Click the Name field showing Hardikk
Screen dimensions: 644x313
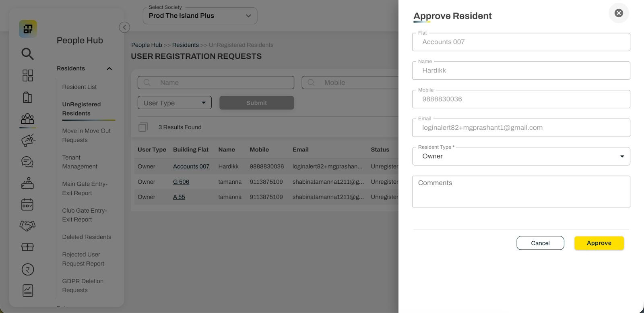point(521,70)
